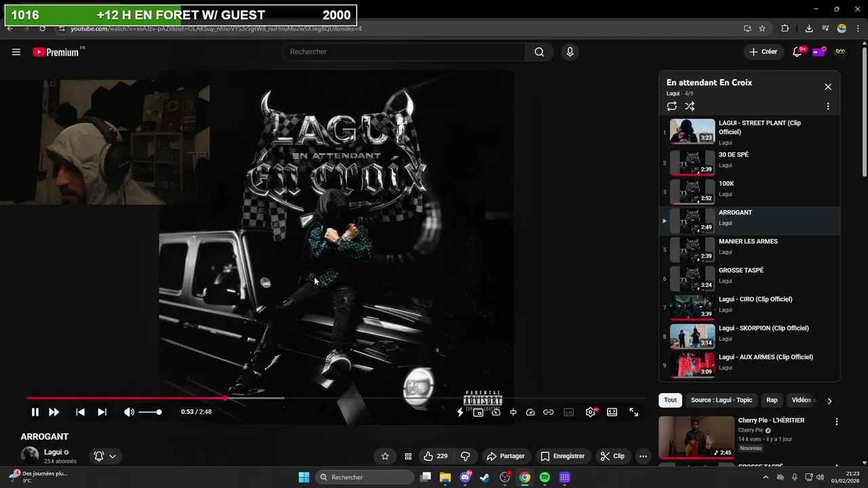Fast-forward with the double-arrow player button

54,412
